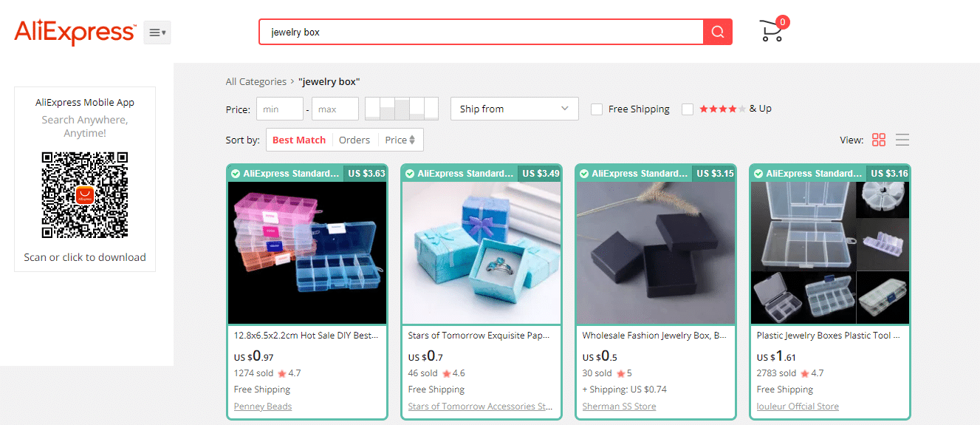Enable the Free Shipping checkbox
980x425 pixels.
pyautogui.click(x=597, y=109)
